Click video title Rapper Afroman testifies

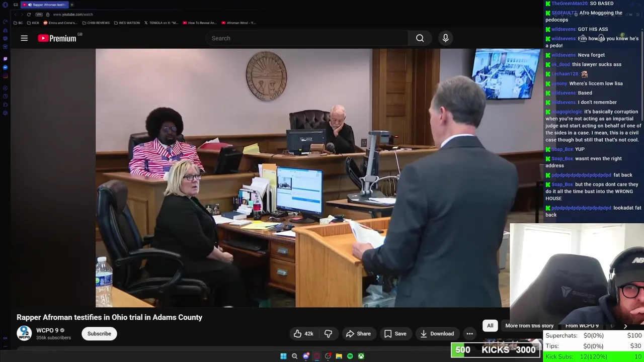[x=109, y=317]
